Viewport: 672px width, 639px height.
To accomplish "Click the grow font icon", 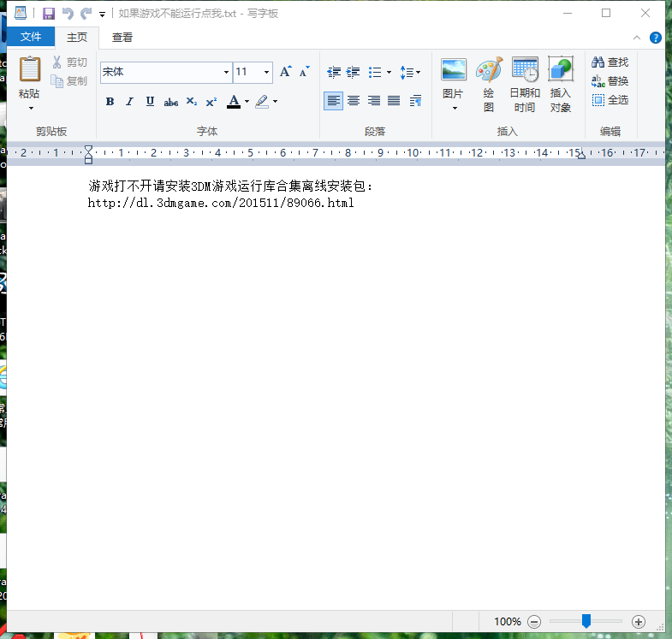I will (x=285, y=72).
